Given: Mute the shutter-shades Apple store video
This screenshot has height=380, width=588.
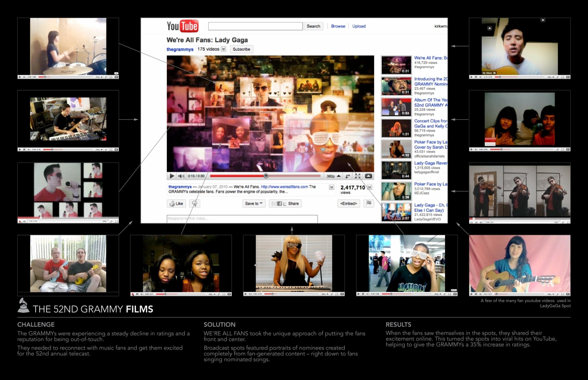Looking at the screenshot, I should pyautogui.click(x=367, y=294).
